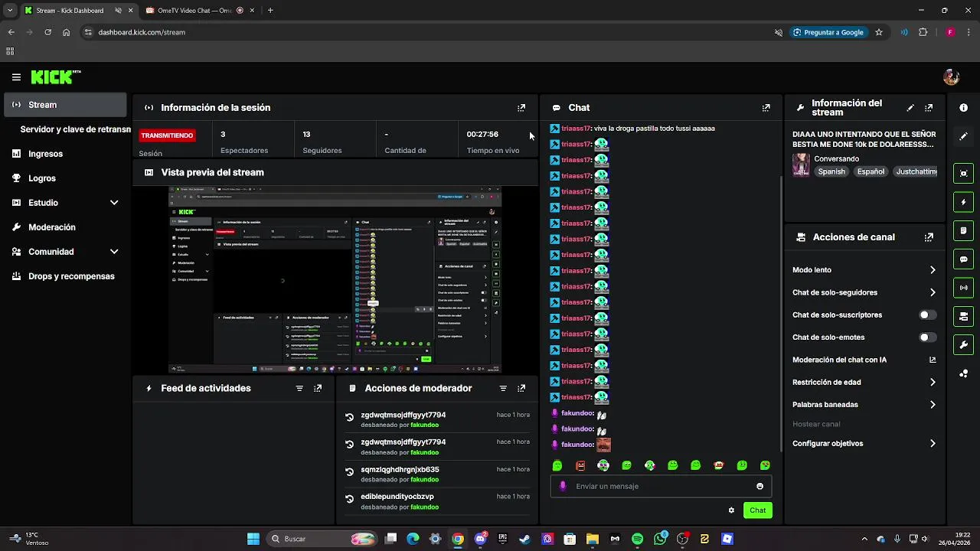Click the Español stream tag
This screenshot has width=980, height=551.
coord(871,172)
